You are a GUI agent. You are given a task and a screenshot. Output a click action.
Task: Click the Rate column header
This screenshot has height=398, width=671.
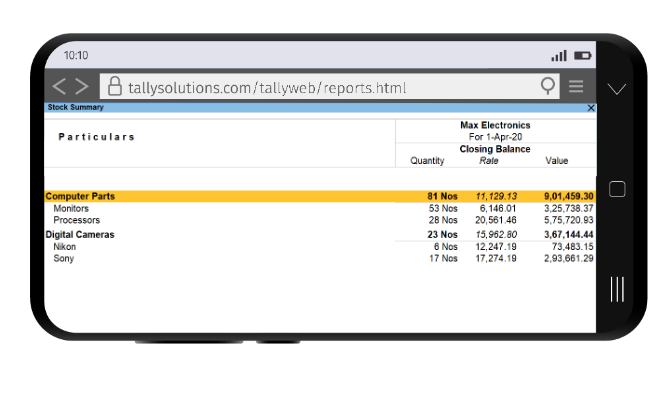tap(489, 160)
